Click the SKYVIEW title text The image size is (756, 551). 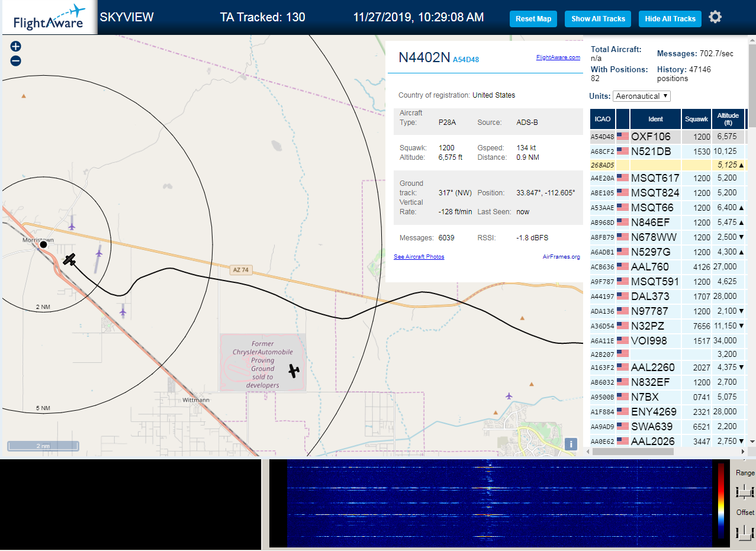pyautogui.click(x=127, y=17)
